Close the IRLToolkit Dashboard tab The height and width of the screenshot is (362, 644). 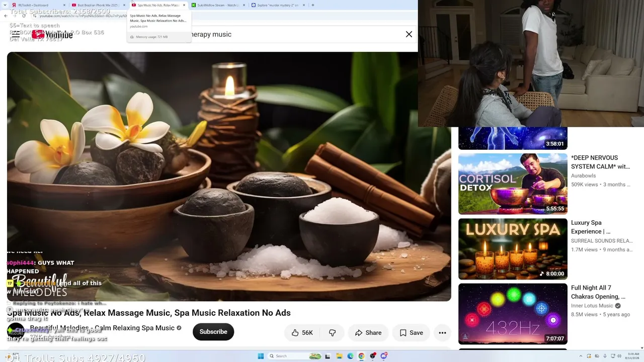coord(64,5)
